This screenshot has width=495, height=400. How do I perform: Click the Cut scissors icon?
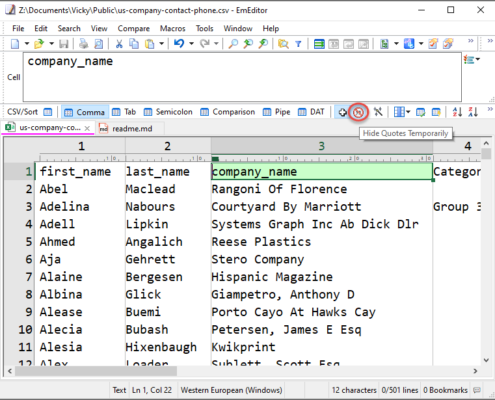[119, 44]
